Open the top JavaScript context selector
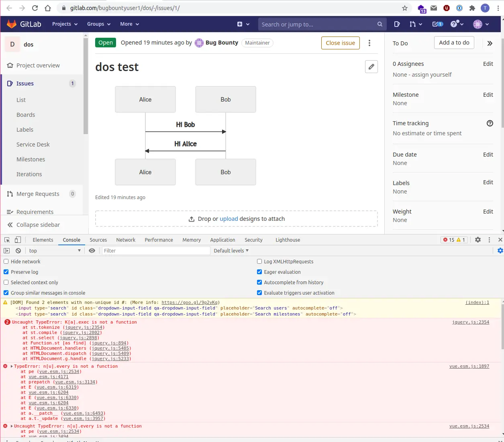Image resolution: width=504 pixels, height=442 pixels. tap(55, 251)
